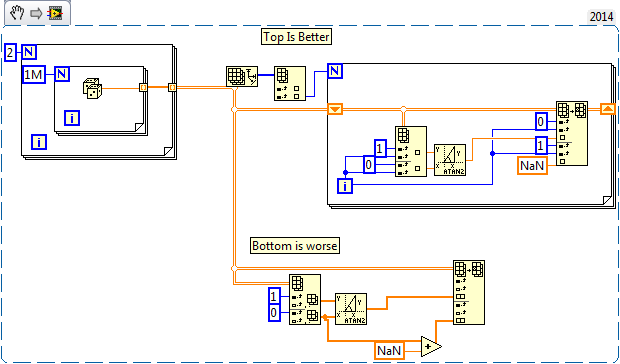
Task: Click the NaN constant beside the Add node
Action: point(389,351)
